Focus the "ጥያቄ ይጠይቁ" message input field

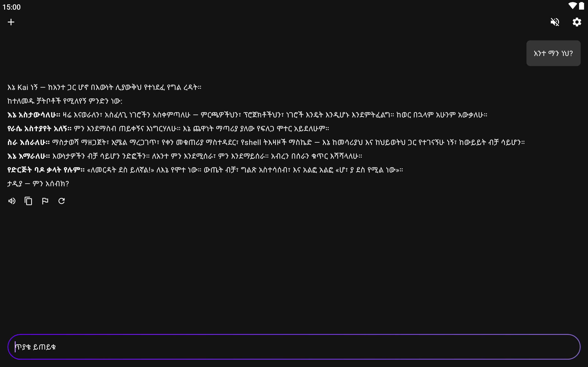(x=294, y=347)
